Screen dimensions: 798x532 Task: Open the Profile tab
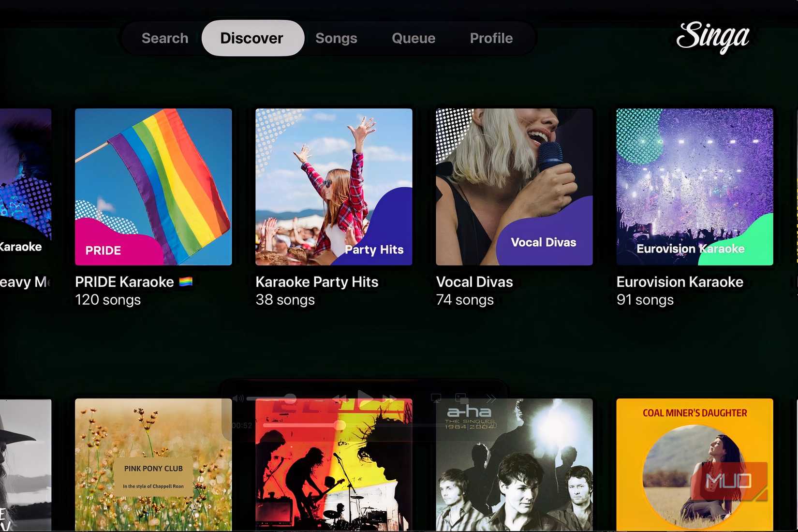tap(491, 38)
